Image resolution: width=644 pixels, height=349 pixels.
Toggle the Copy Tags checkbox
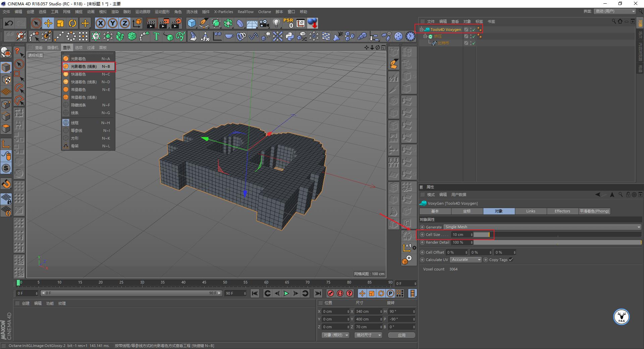pyautogui.click(x=511, y=260)
